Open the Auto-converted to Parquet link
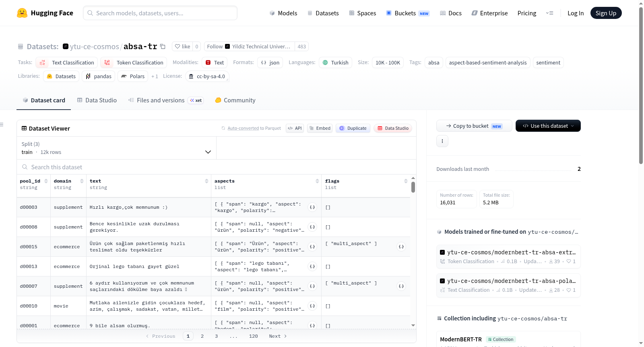The height and width of the screenshot is (347, 644). click(x=243, y=128)
